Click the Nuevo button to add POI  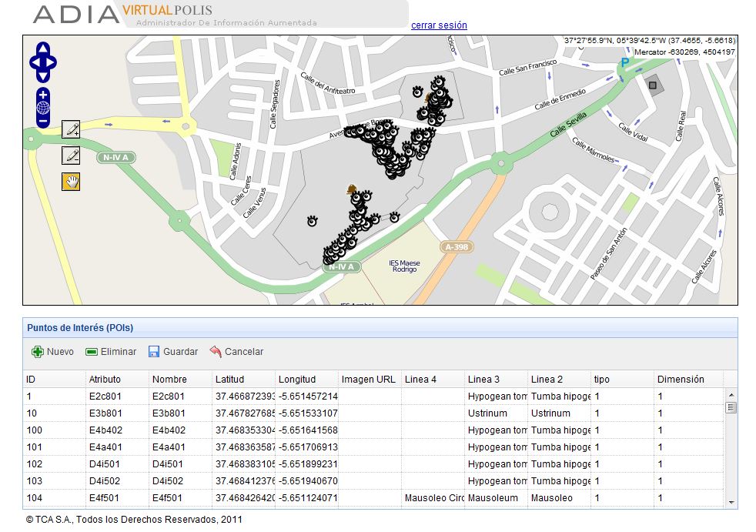tap(52, 352)
